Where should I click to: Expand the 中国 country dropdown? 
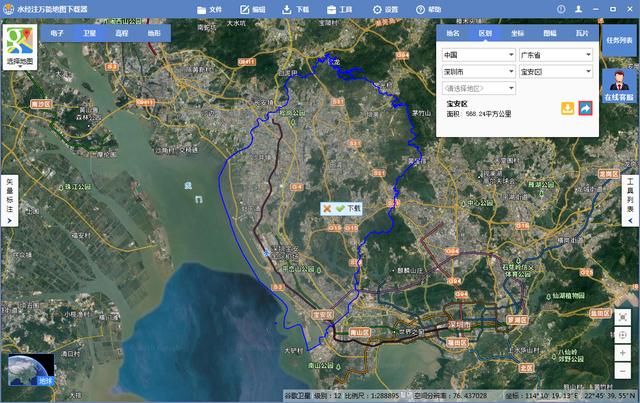pyautogui.click(x=478, y=54)
